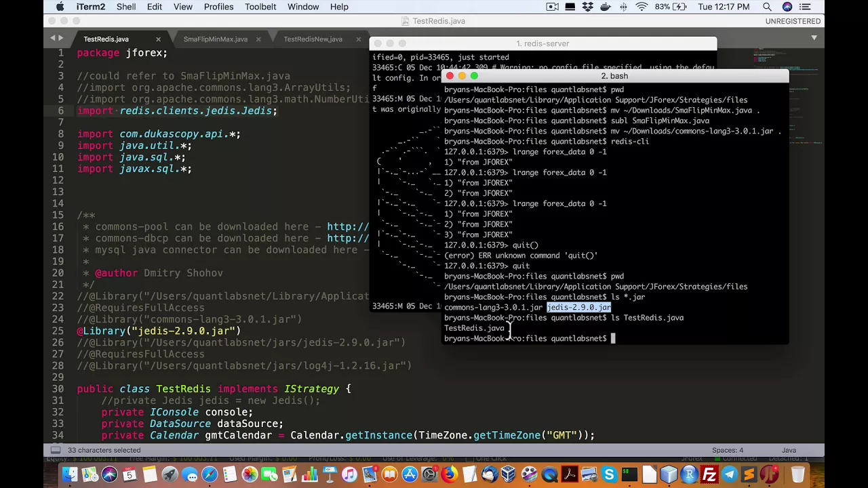
Task: Click the Docker whale menu bar icon
Action: (x=606, y=7)
